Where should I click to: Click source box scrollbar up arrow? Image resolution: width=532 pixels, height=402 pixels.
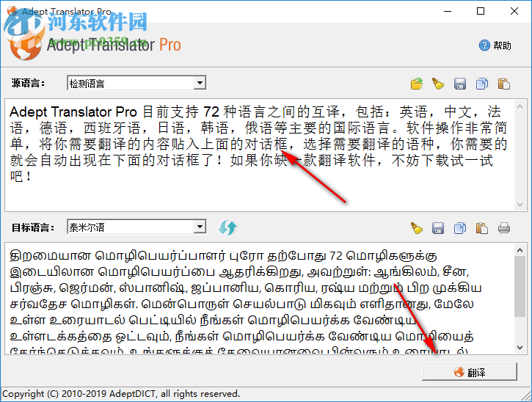[x=520, y=106]
